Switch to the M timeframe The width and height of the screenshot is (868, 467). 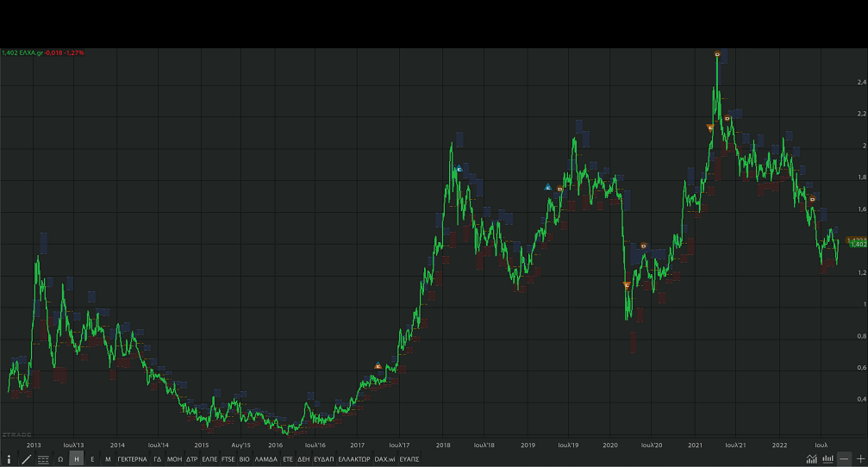(108, 459)
